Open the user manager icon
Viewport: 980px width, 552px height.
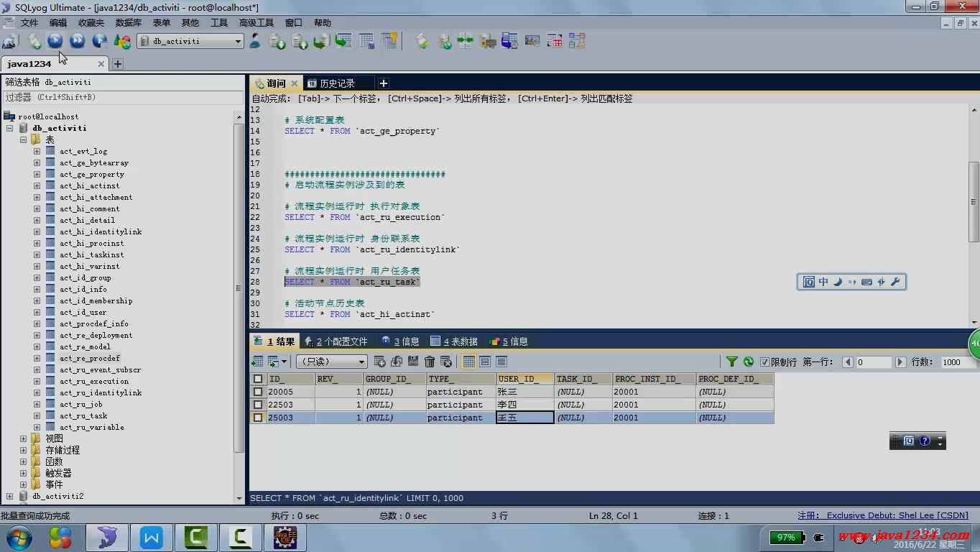click(255, 41)
